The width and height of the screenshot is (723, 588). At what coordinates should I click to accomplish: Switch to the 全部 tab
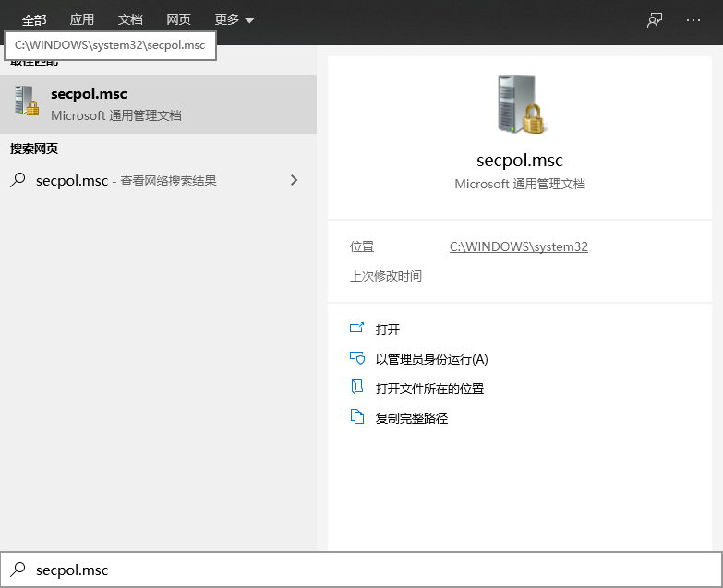[34, 20]
